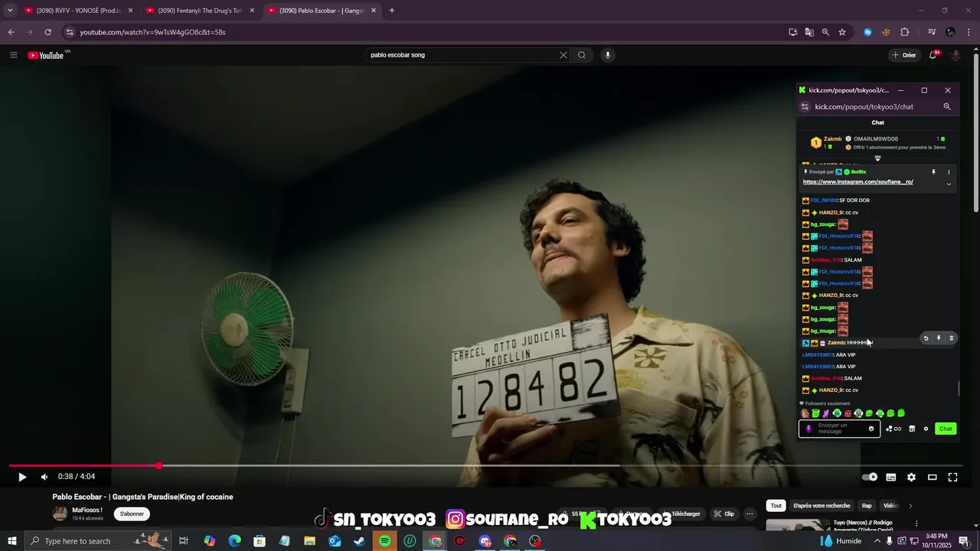Open Spotify from the taskbar
Screen dimensions: 980x551
[385, 541]
